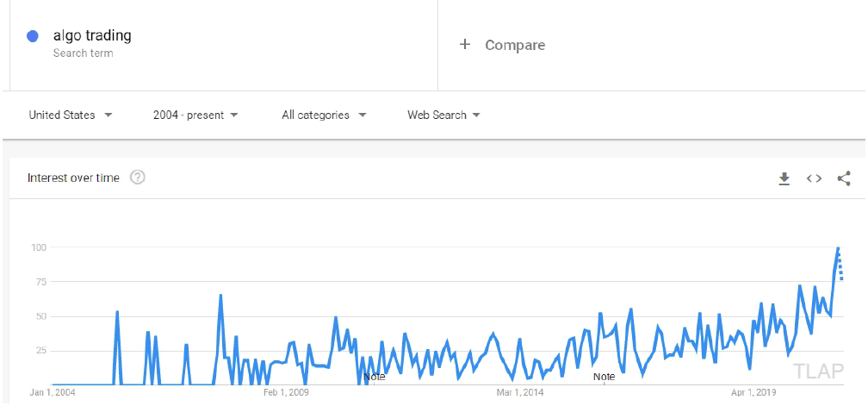Click the plus icon beside Compare
This screenshot has height=406, width=868.
(x=465, y=44)
